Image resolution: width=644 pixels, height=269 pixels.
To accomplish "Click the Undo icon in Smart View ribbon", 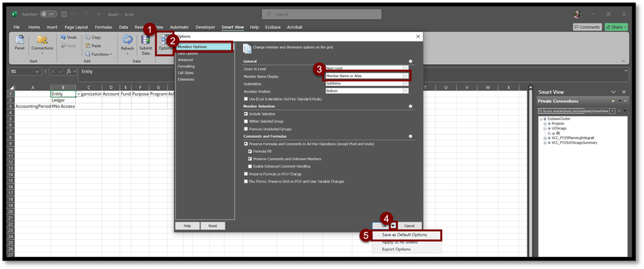I will pos(63,37).
